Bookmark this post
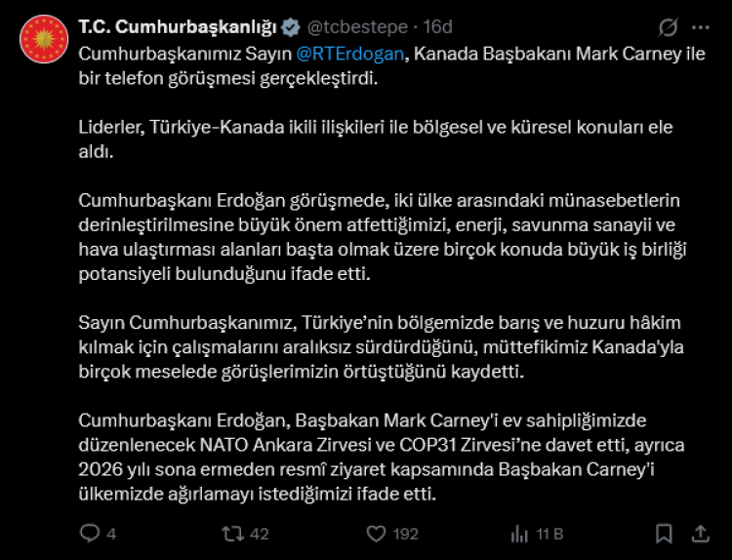 664,534
